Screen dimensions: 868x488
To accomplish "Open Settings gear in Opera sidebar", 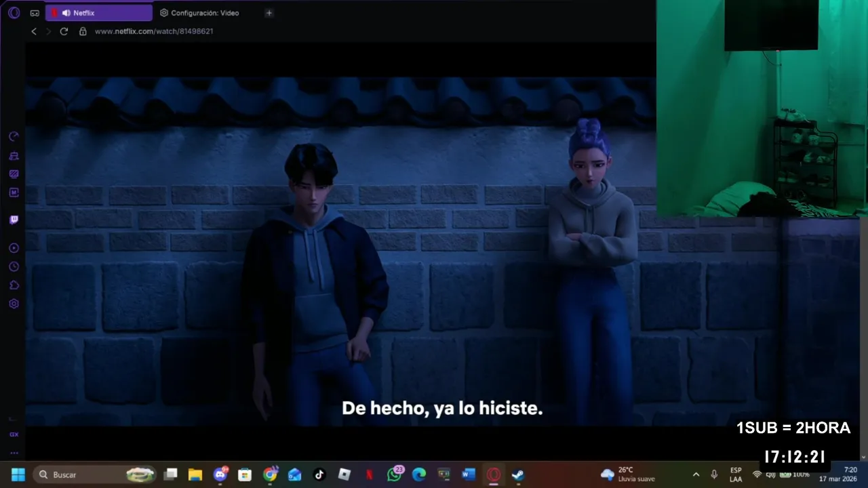I will (x=14, y=304).
